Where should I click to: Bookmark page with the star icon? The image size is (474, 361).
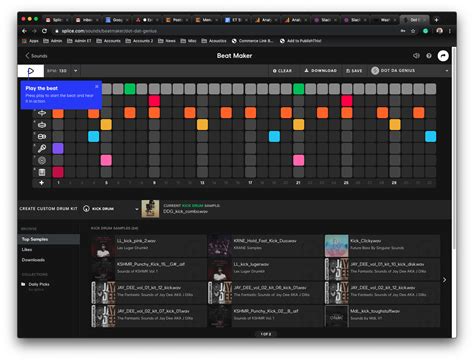[413, 31]
